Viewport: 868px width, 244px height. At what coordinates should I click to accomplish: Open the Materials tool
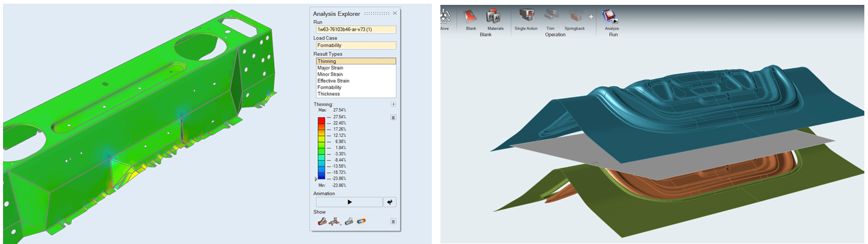494,16
